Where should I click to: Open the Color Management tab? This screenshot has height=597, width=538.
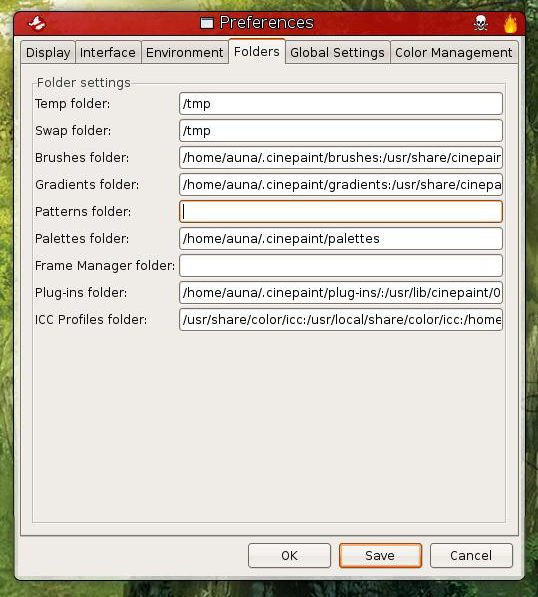click(x=453, y=53)
